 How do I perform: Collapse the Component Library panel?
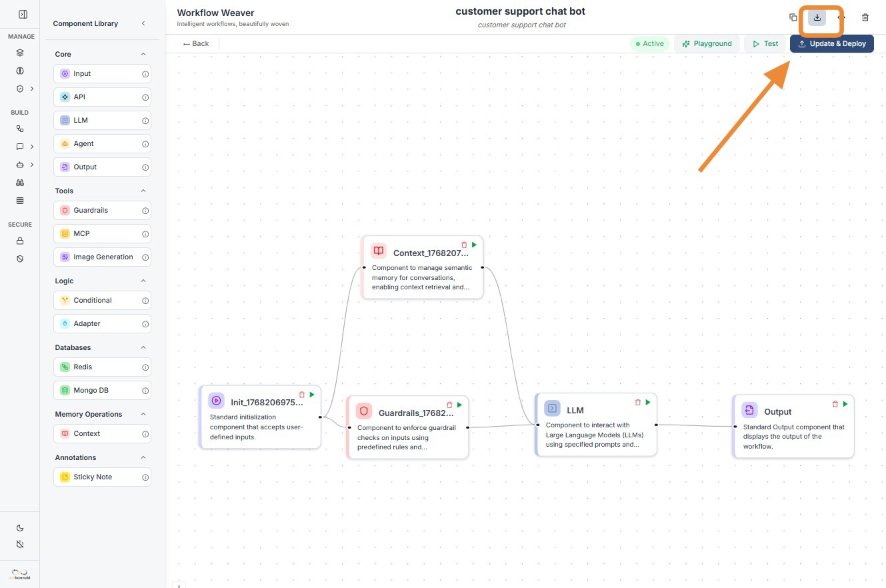click(x=143, y=23)
